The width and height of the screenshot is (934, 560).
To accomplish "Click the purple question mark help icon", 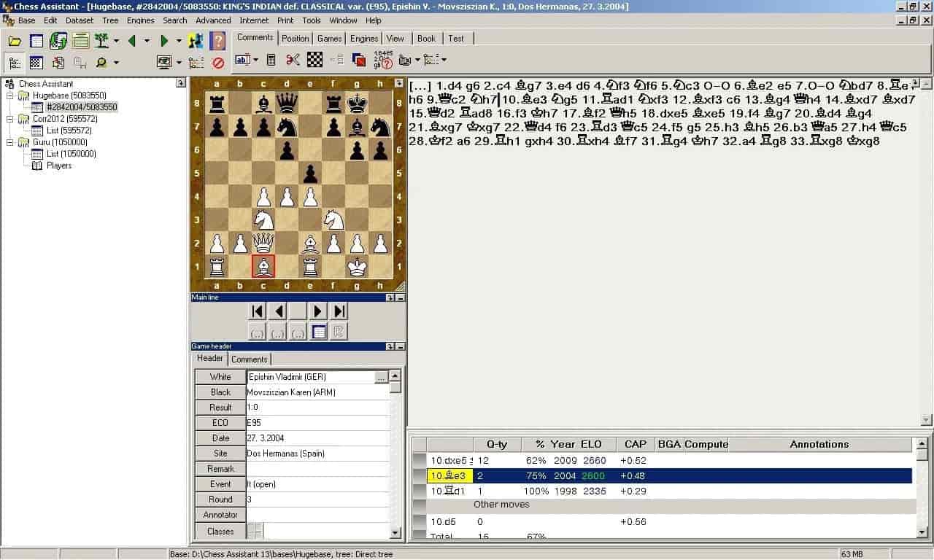I will 217,41.
